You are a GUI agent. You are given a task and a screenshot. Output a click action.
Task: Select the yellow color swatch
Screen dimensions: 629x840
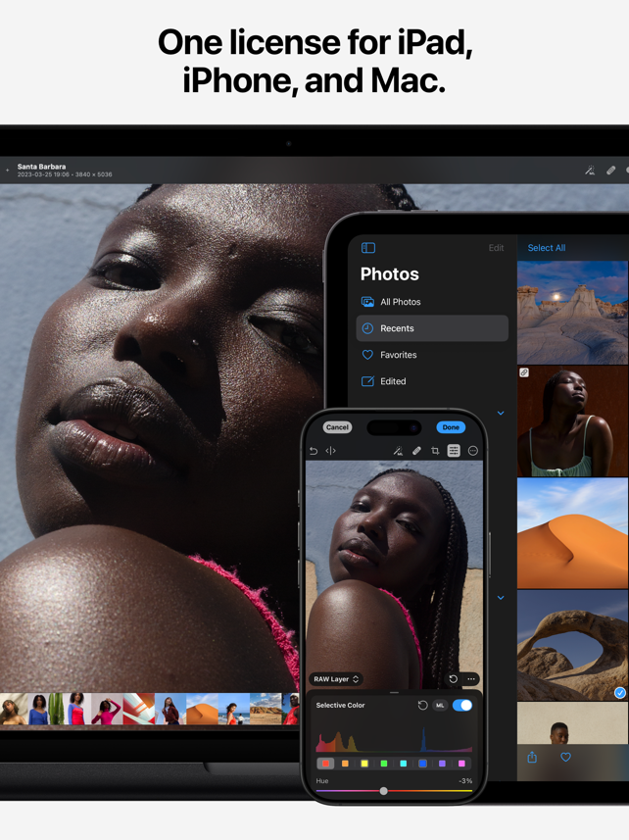tap(364, 764)
